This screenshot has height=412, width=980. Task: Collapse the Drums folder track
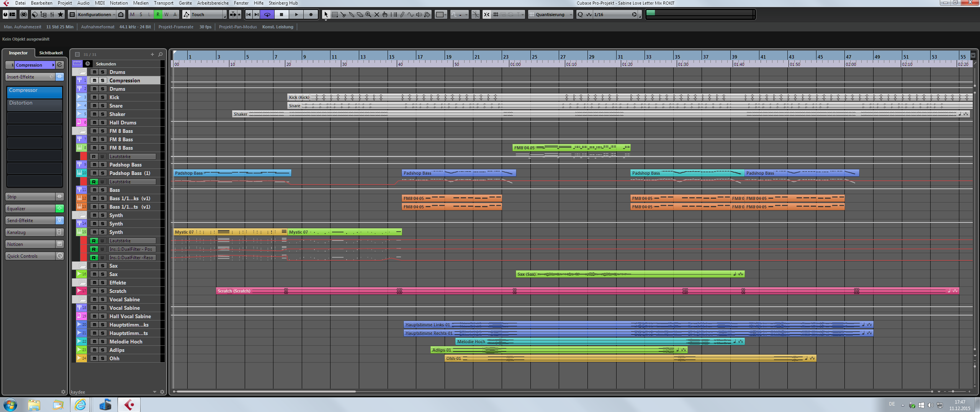[x=82, y=72]
